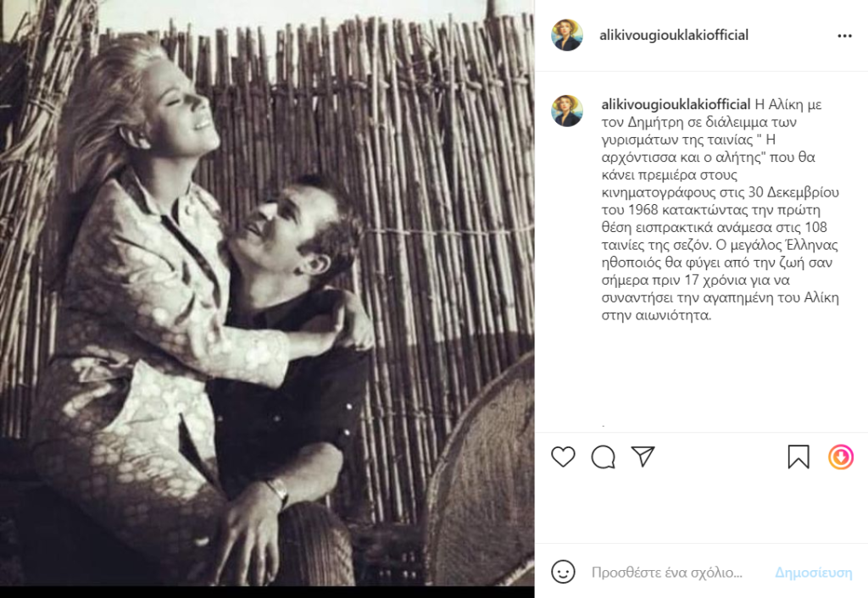Click the Δημοσίευση post button

point(813,572)
